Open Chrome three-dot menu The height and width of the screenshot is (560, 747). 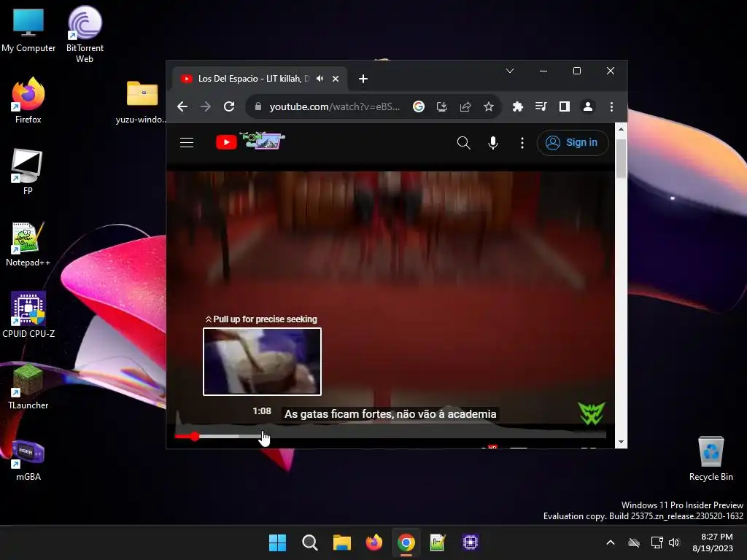611,106
